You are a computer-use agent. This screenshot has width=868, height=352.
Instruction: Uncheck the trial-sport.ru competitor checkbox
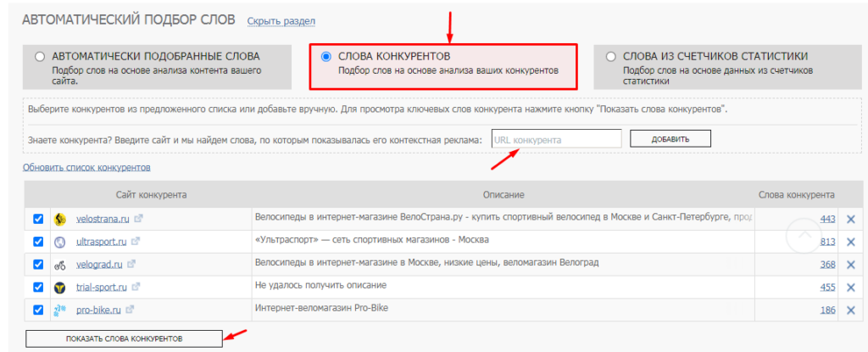click(x=38, y=288)
